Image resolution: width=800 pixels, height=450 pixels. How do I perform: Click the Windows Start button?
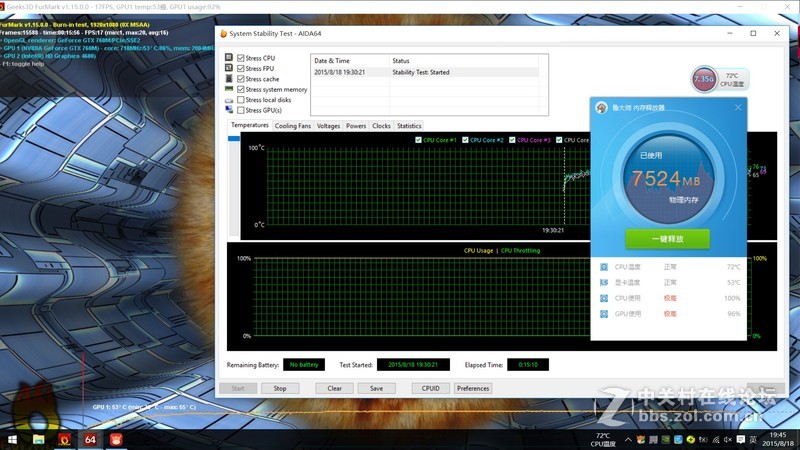[11, 438]
